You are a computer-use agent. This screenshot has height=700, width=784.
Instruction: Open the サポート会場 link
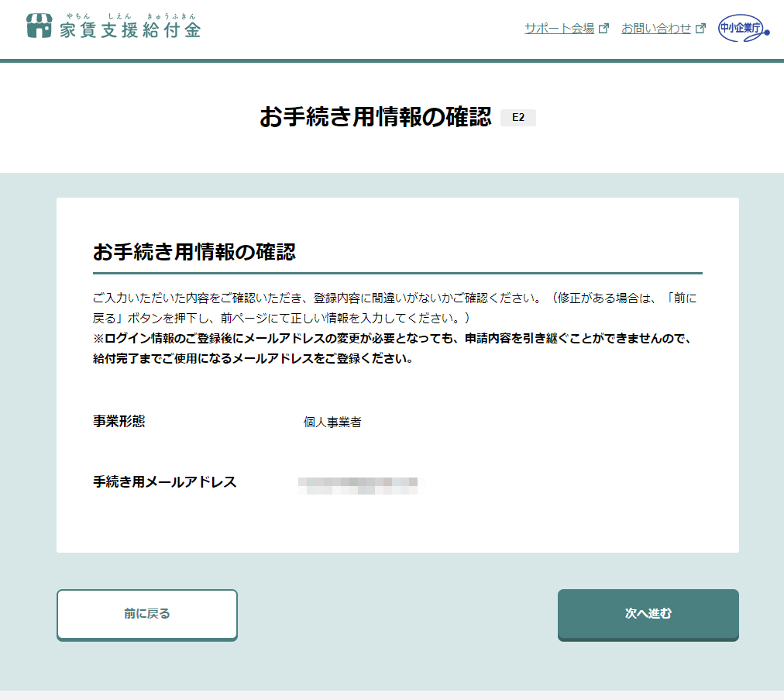[x=559, y=29]
